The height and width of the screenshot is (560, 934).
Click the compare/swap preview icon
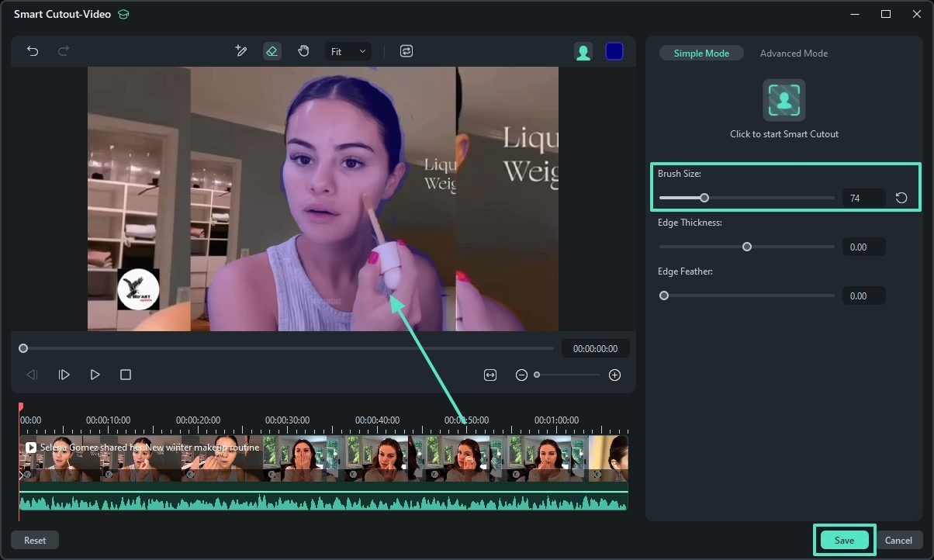click(406, 51)
